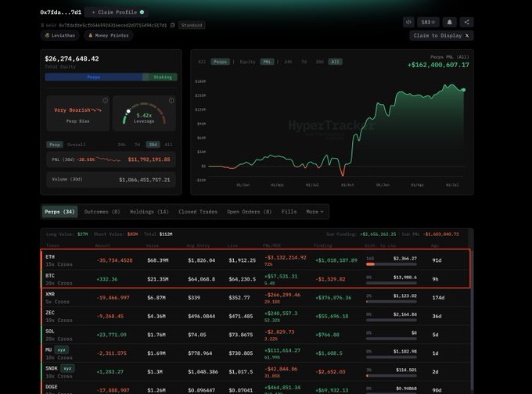Open the Fills tab
532x394 pixels.
click(x=289, y=212)
